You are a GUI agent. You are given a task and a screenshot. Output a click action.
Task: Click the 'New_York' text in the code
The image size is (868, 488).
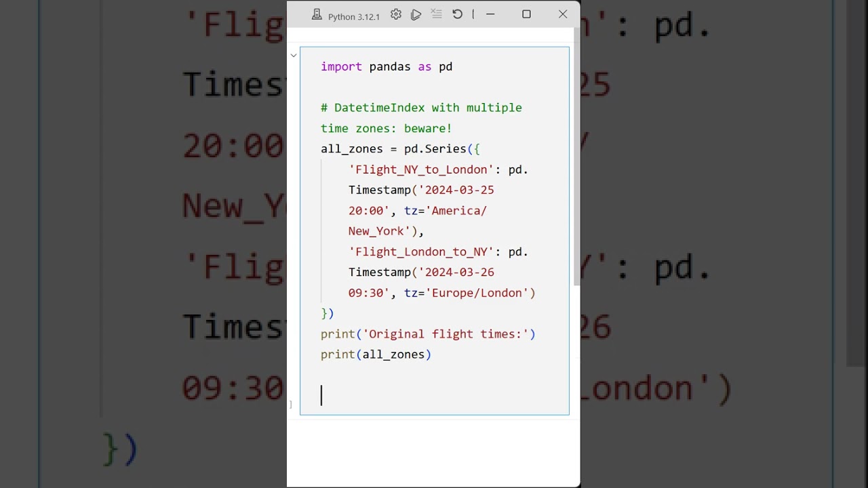(376, 231)
